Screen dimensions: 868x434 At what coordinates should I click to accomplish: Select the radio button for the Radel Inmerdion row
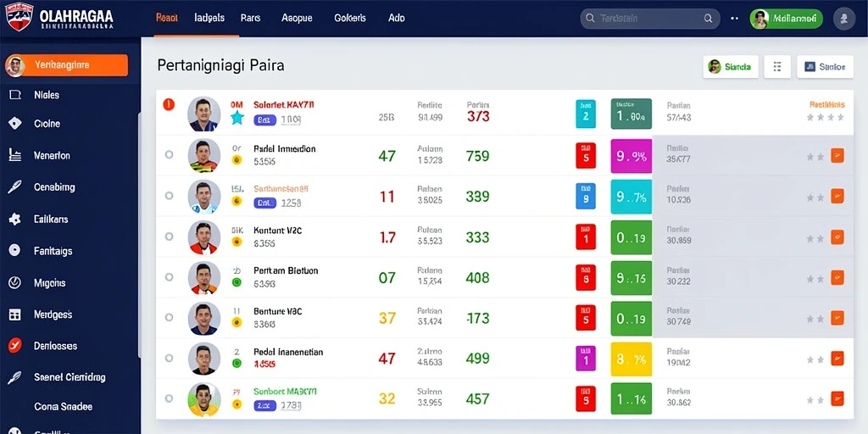click(x=169, y=155)
